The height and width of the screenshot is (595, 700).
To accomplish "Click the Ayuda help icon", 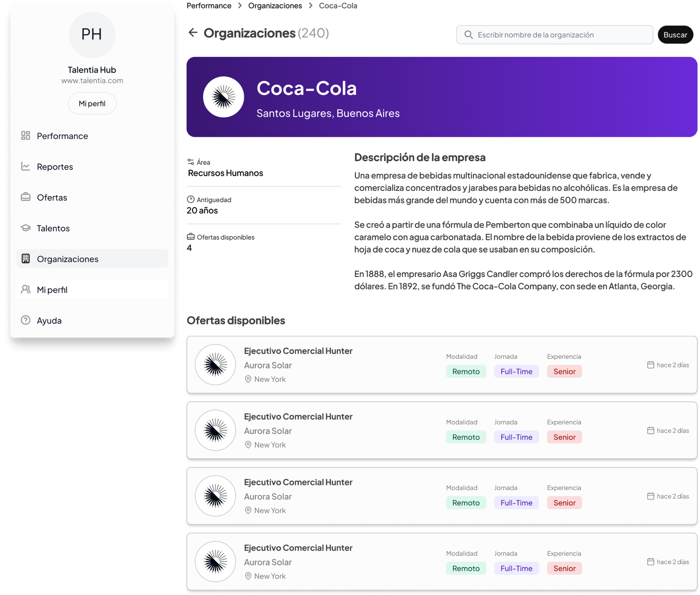I will point(26,320).
